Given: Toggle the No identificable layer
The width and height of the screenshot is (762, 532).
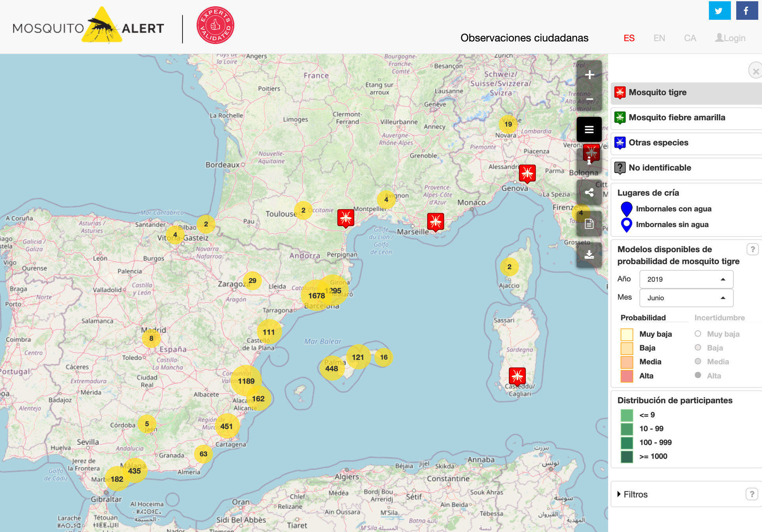Looking at the screenshot, I should (x=686, y=168).
